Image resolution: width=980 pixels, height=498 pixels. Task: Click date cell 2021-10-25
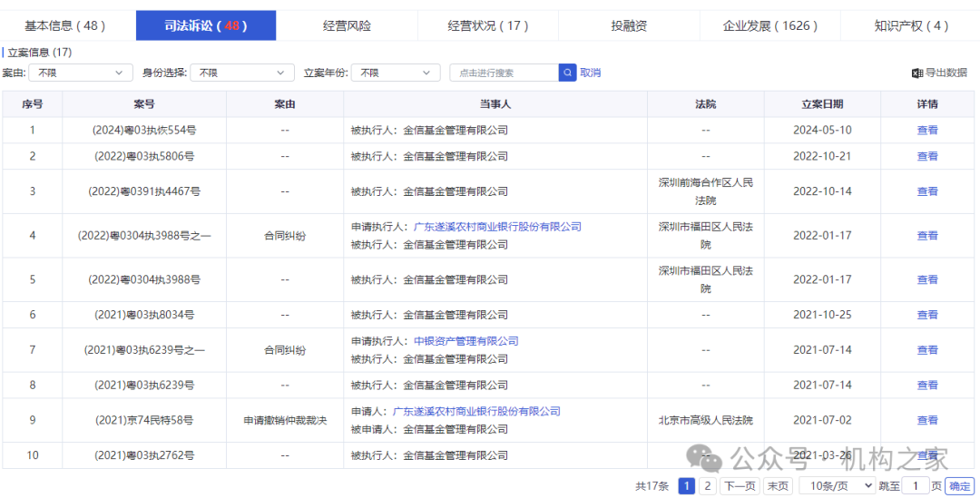click(822, 314)
